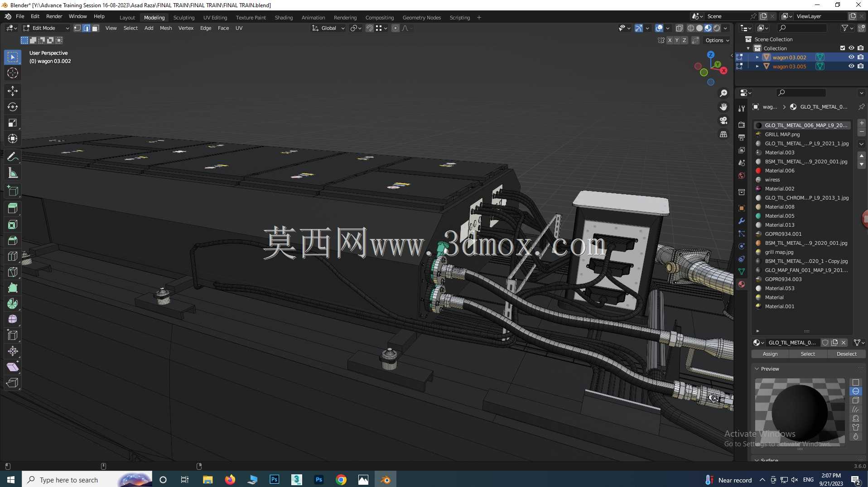Image resolution: width=868 pixels, height=487 pixels.
Task: Toggle Collection exclude checkbox
Action: coord(843,48)
